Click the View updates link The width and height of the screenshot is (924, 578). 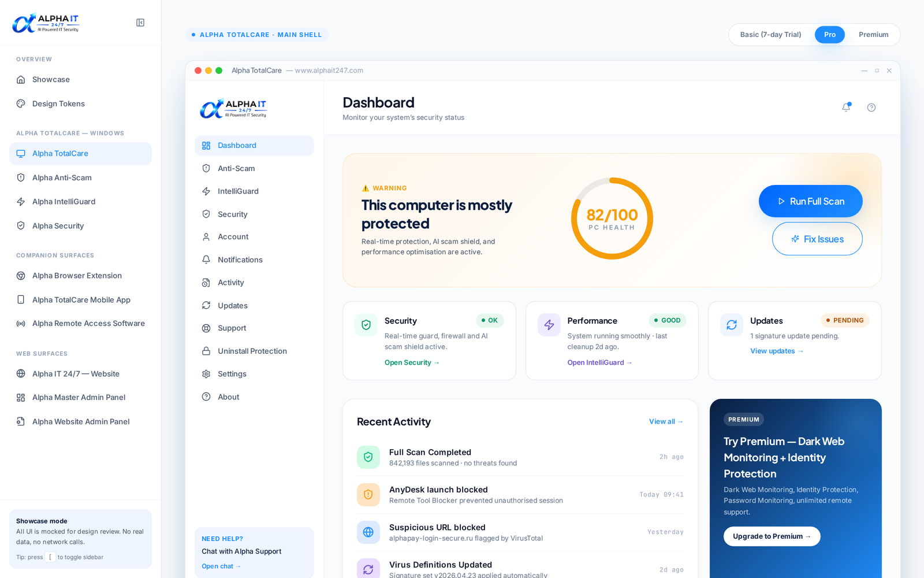(777, 351)
